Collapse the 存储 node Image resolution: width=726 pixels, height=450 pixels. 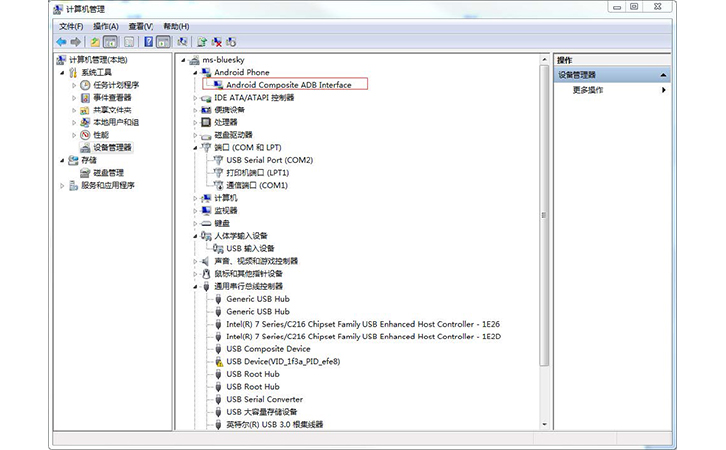coord(62,161)
